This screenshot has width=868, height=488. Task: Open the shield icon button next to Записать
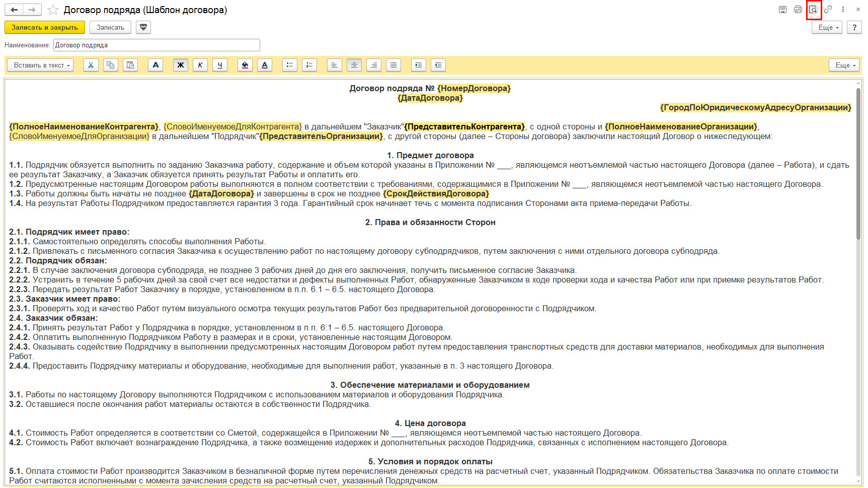click(143, 27)
